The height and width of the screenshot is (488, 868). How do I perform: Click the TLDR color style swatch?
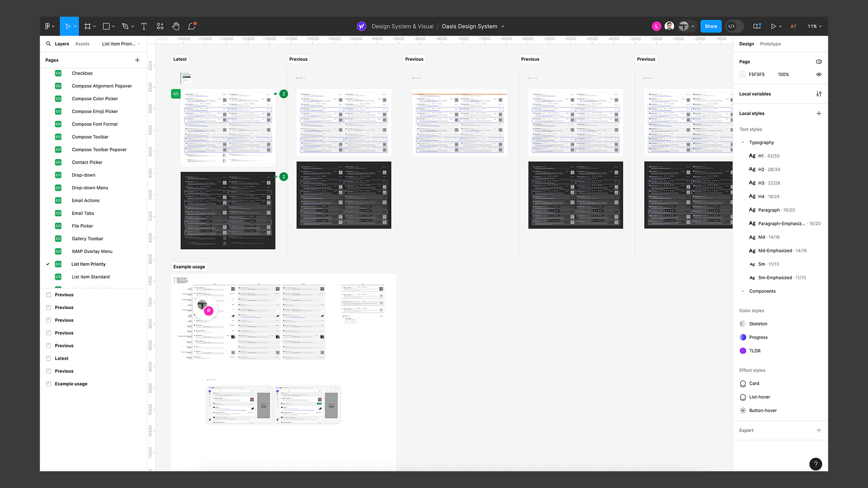[743, 351]
